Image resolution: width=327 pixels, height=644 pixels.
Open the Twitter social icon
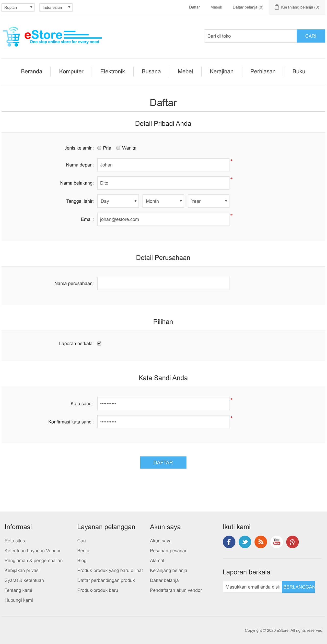245,542
